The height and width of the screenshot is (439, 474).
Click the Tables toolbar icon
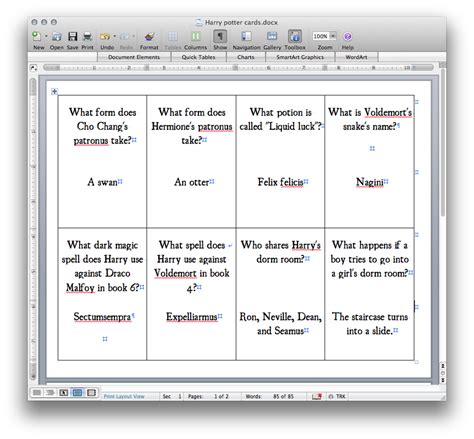pyautogui.click(x=172, y=36)
